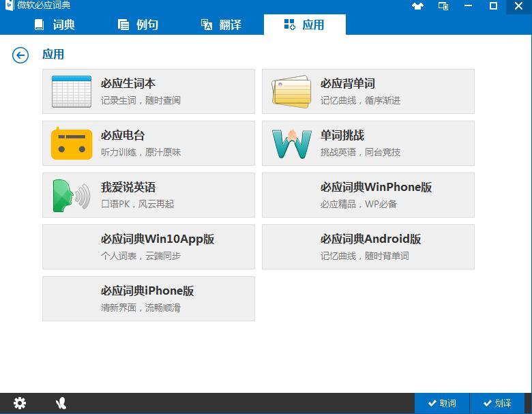The image size is (532, 414).
Task: Toggle the 取词 word-capture option
Action: click(x=442, y=403)
